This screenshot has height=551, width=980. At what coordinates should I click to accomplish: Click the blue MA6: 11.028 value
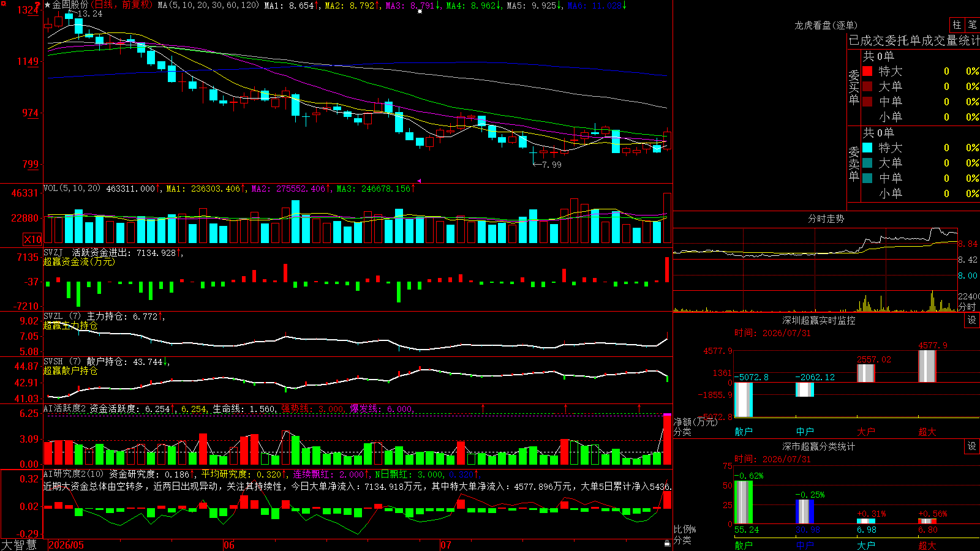click(x=597, y=6)
